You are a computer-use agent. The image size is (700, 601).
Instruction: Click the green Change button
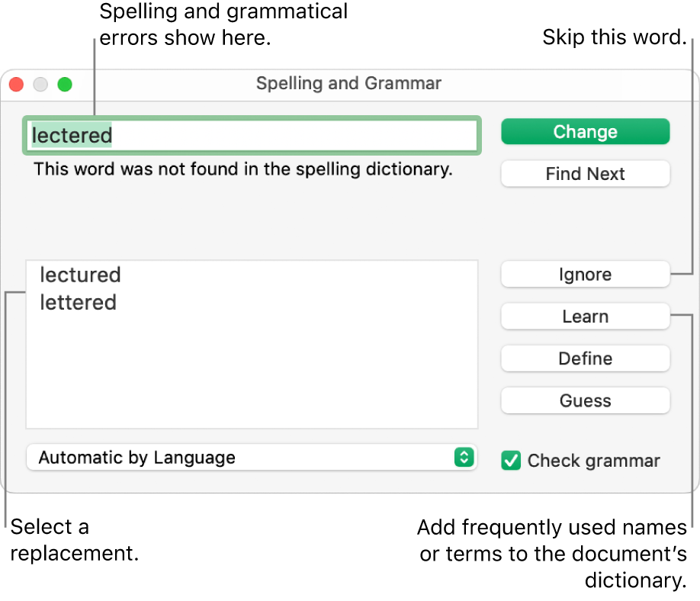pyautogui.click(x=585, y=132)
